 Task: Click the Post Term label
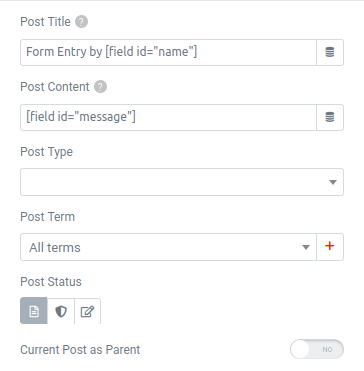[x=47, y=217]
